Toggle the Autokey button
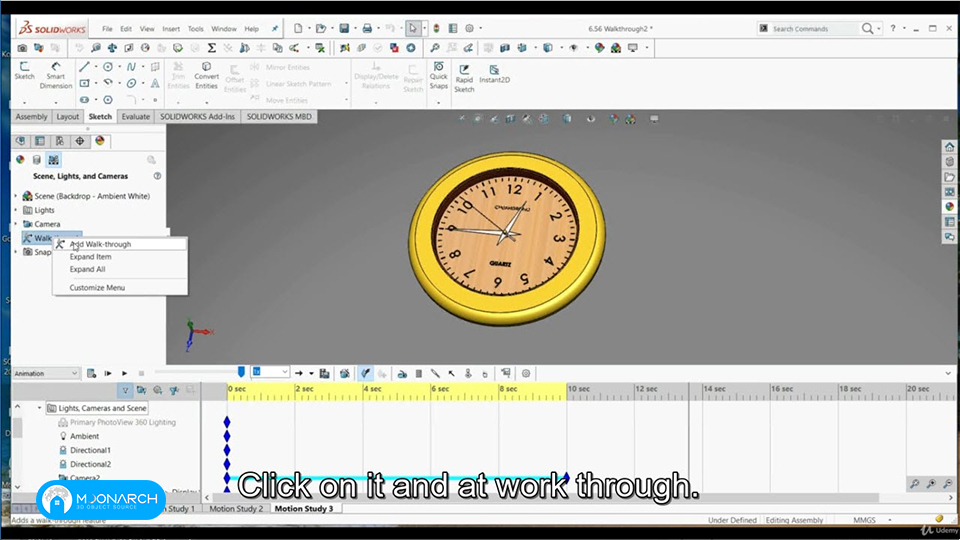Image resolution: width=960 pixels, height=540 pixels. click(x=366, y=373)
